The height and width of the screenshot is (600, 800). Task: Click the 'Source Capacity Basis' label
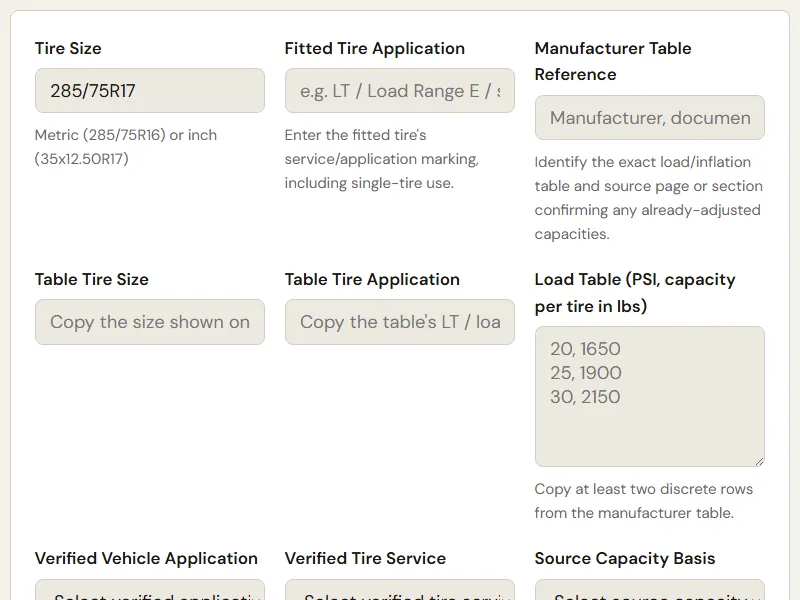(624, 558)
